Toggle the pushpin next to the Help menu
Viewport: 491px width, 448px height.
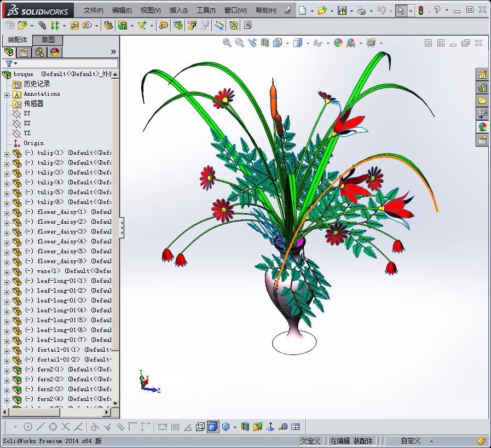[x=288, y=10]
